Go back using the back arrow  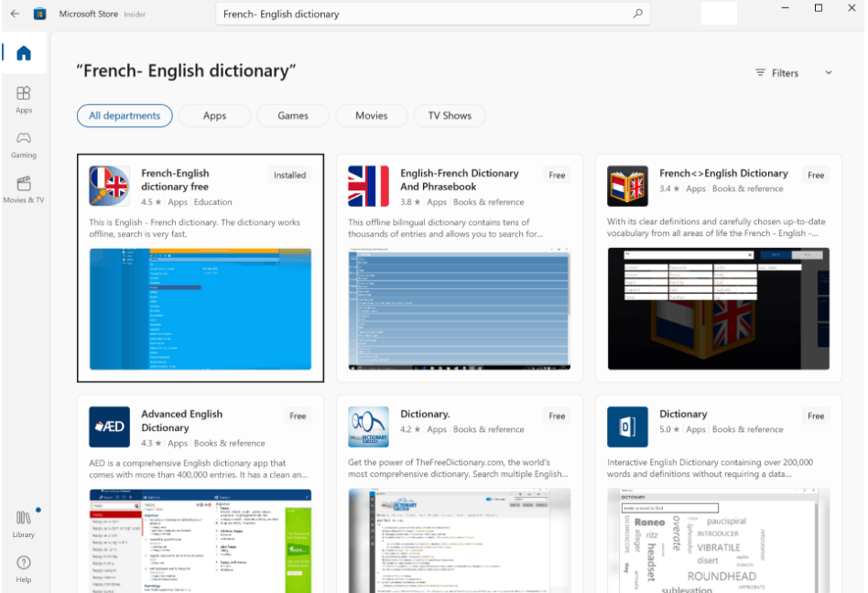tap(15, 14)
